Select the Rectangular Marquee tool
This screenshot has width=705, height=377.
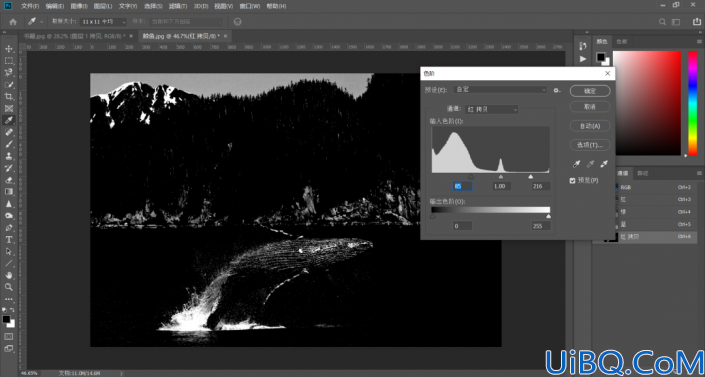[x=9, y=61]
